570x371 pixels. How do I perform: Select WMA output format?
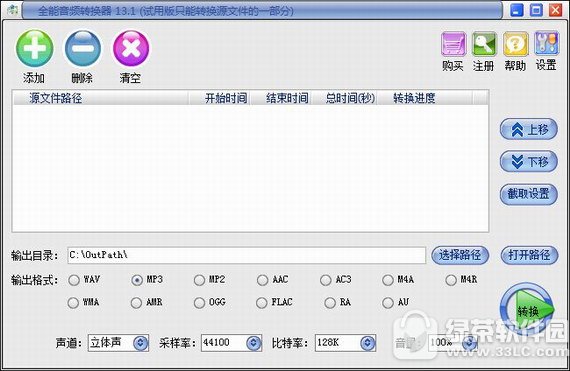click(x=73, y=303)
